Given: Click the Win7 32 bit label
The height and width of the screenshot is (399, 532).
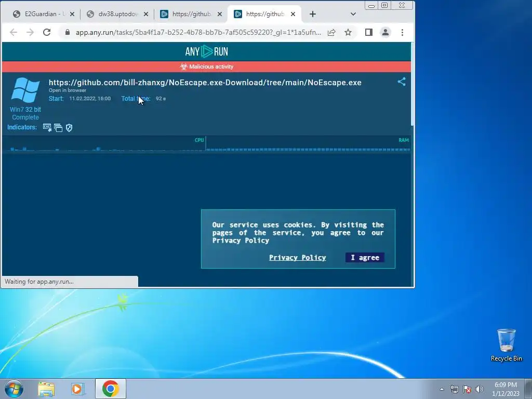Looking at the screenshot, I should 25,109.
